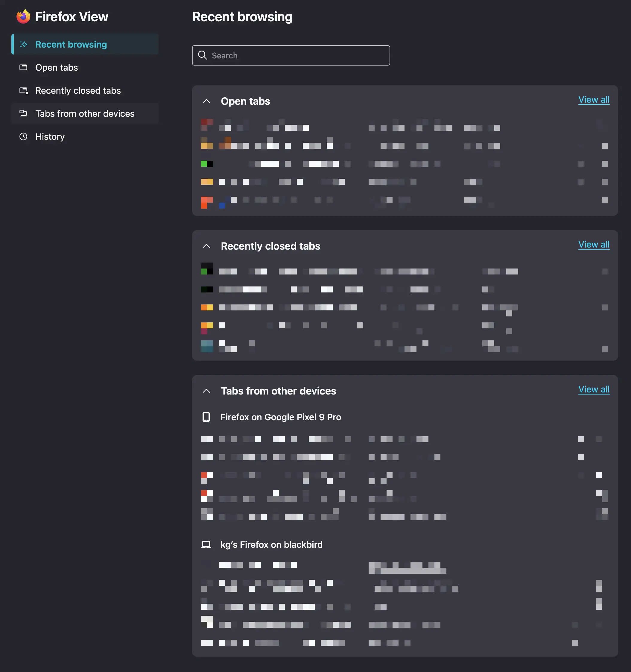Click the Tabs from other devices sidebar icon

click(x=24, y=113)
